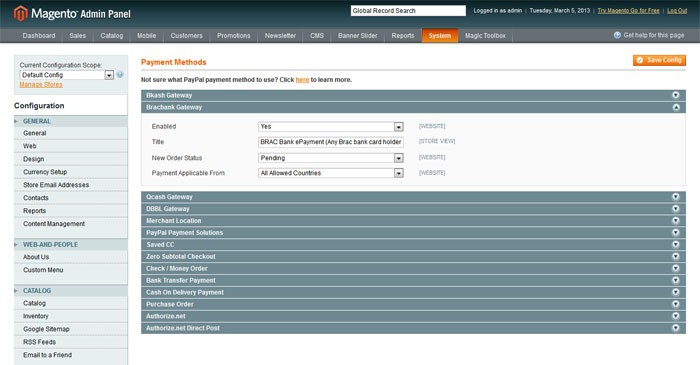This screenshot has width=700, height=365.
Task: Select General item under GENERAL group
Action: pos(71,133)
